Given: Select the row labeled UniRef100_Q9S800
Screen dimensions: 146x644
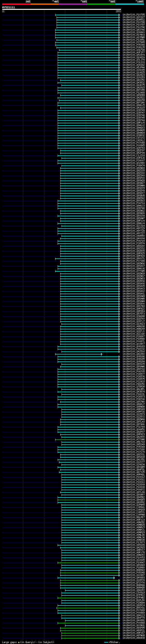Looking at the screenshot, I should click(x=134, y=304).
